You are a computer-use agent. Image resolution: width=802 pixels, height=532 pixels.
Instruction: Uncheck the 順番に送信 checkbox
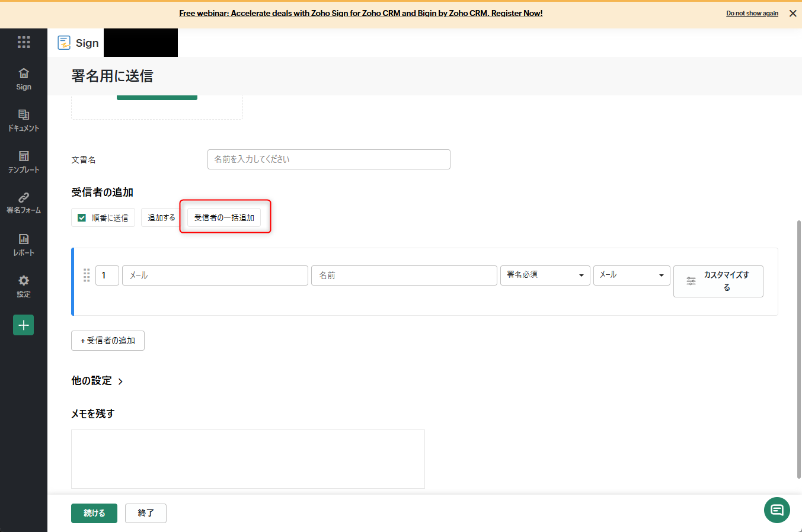tap(82, 218)
